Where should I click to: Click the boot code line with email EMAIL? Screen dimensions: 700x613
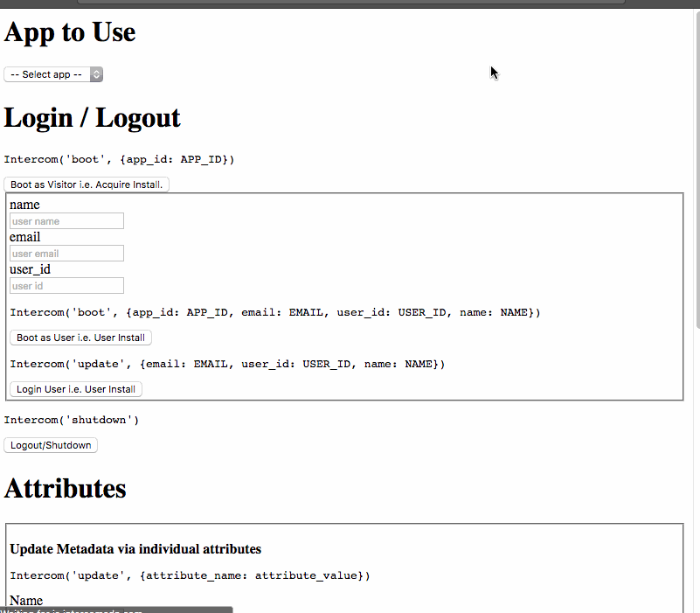275,312
